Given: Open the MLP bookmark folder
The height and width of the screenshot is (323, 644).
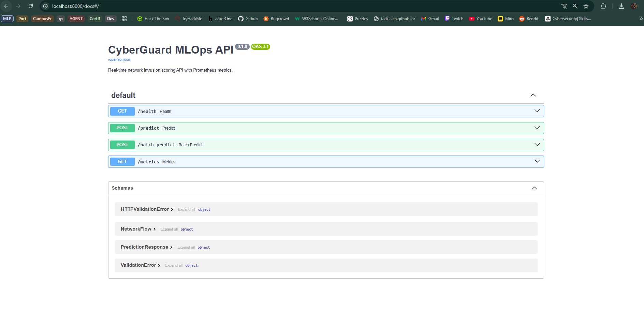Looking at the screenshot, I should click(x=7, y=19).
